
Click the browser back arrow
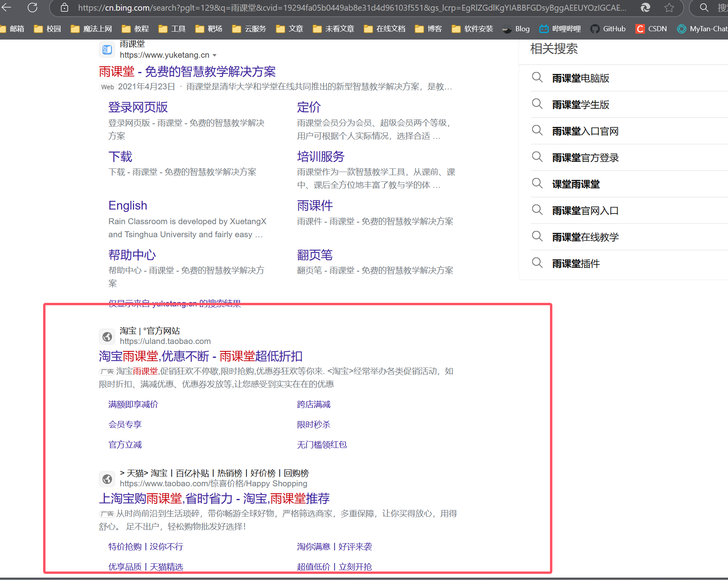6,7
